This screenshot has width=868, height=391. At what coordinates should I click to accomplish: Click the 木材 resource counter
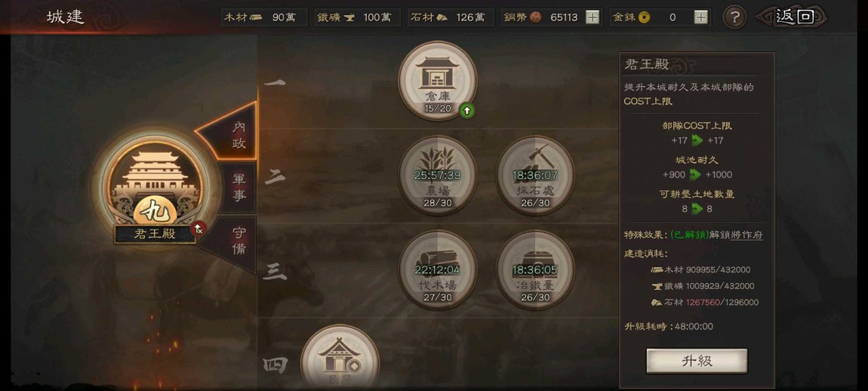[265, 17]
